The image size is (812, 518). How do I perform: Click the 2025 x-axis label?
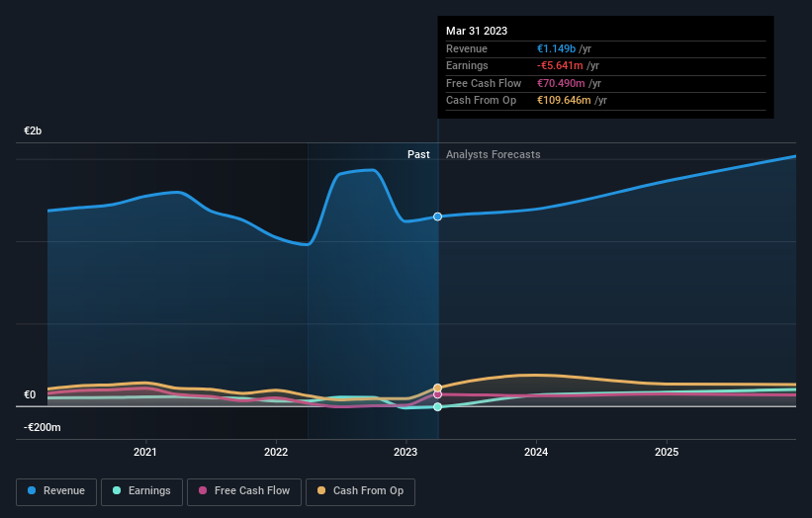tap(667, 453)
